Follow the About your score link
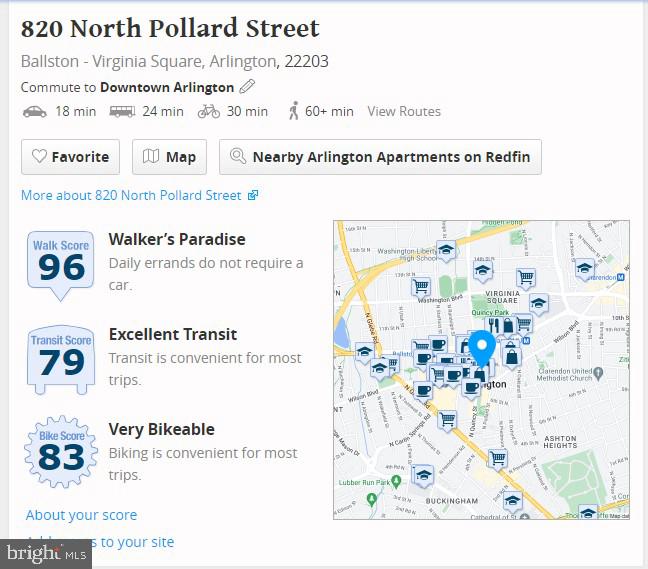Image resolution: width=648 pixels, height=569 pixels. (81, 515)
